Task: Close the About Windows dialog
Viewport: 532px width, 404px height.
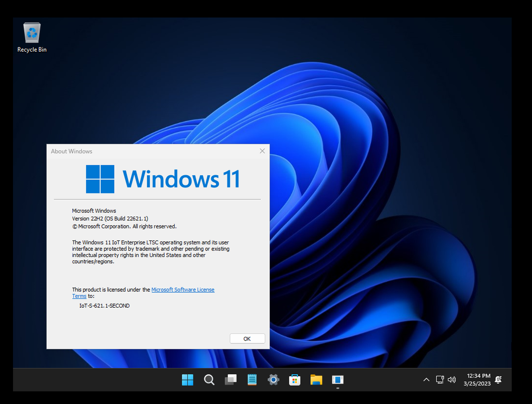Action: (262, 151)
